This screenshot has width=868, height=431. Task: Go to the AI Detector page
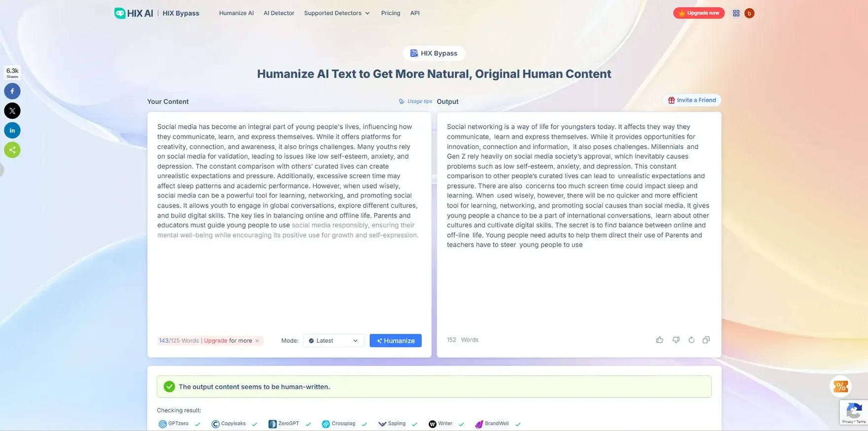(x=279, y=13)
